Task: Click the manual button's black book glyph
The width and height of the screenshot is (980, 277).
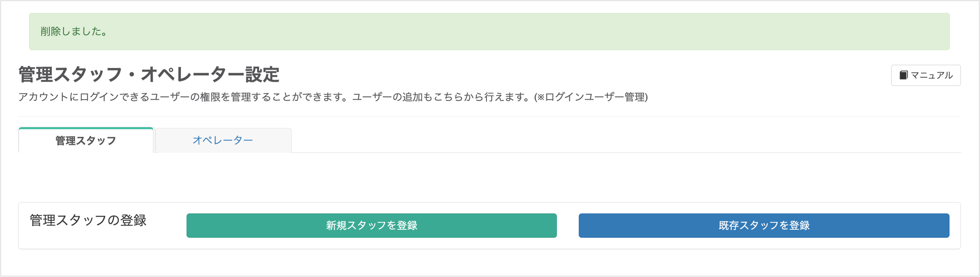Action: (x=903, y=75)
